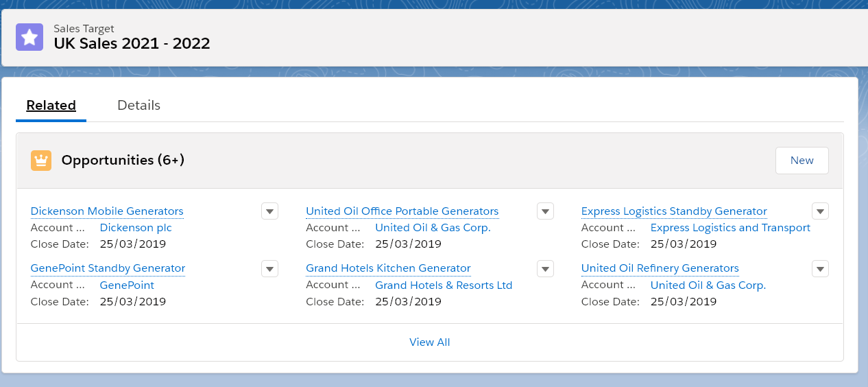Open View All opportunities link
Screen dimensions: 868x387
click(x=430, y=342)
